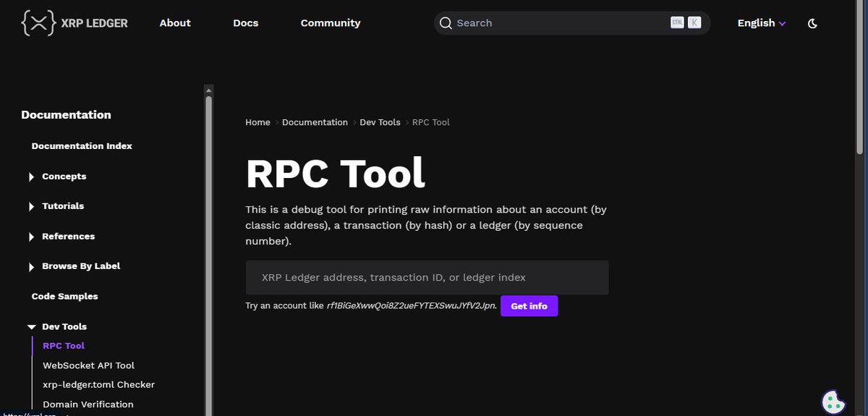Go to Dev Tools breadcrumb
Viewport: 868px width, 416px height.
coord(380,122)
